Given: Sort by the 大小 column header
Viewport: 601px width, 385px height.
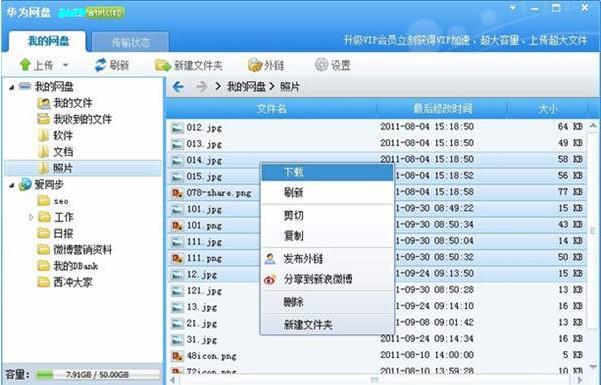Looking at the screenshot, I should 547,109.
